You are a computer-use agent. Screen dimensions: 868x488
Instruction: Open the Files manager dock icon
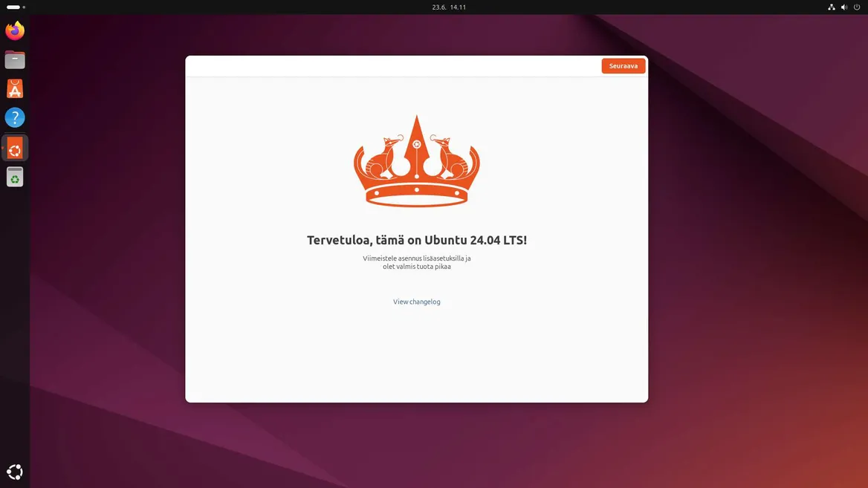tap(15, 59)
